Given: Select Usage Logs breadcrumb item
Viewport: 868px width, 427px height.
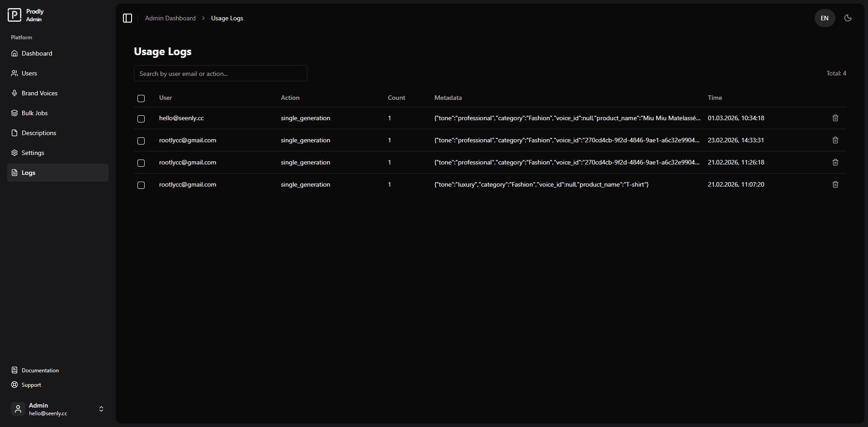Looking at the screenshot, I should [226, 18].
